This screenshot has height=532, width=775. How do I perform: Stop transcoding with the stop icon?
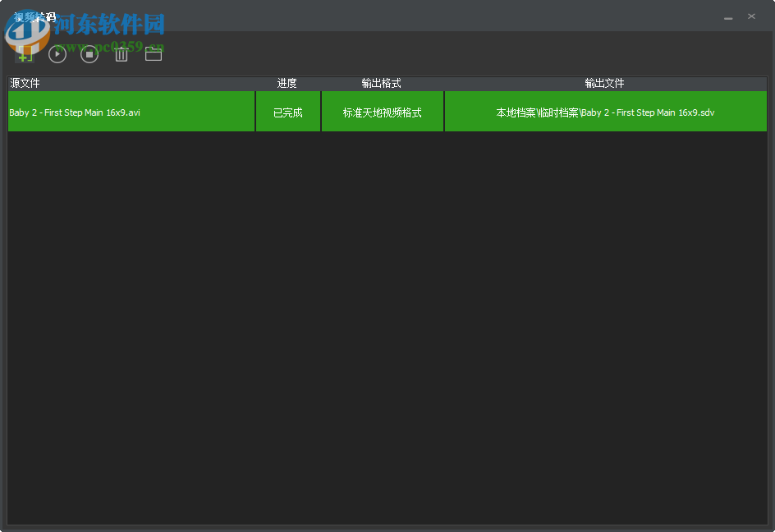pos(89,54)
